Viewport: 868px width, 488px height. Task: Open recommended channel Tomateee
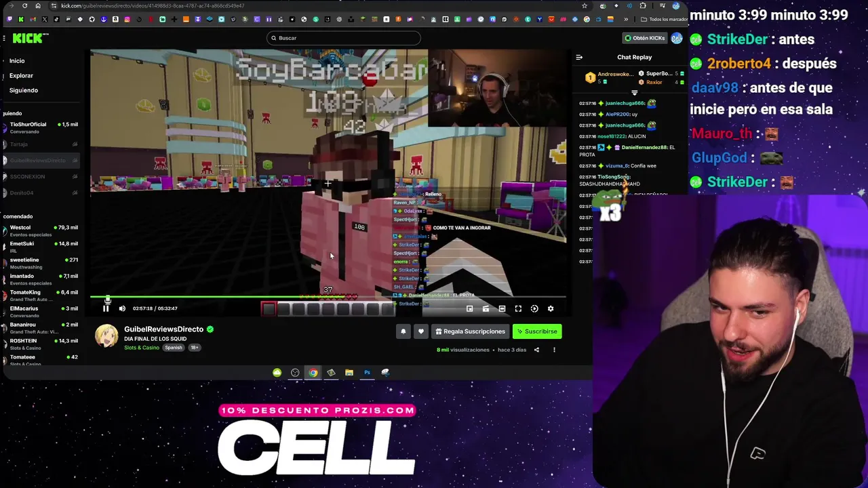coord(39,359)
